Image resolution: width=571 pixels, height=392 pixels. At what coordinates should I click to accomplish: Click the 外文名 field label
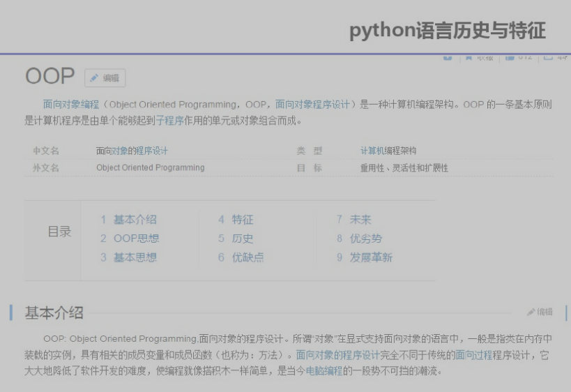point(46,167)
